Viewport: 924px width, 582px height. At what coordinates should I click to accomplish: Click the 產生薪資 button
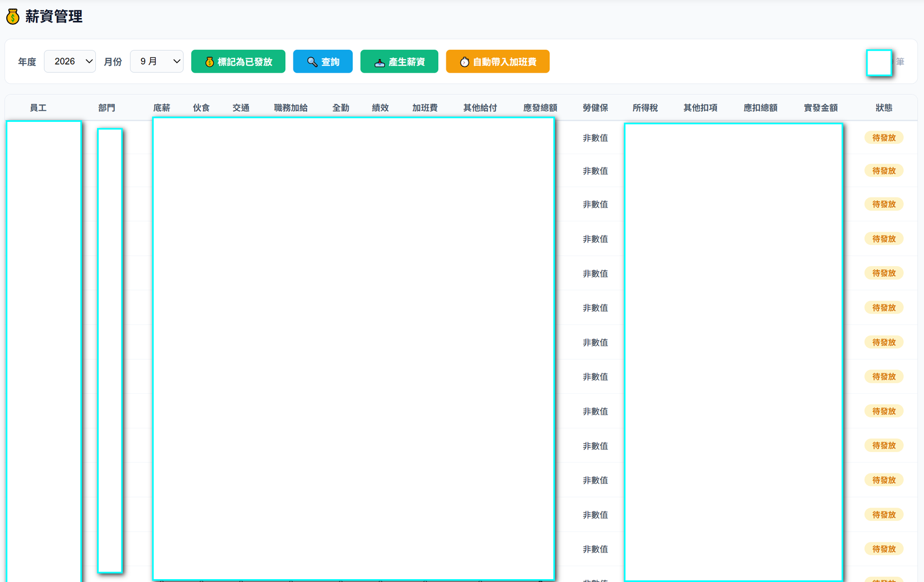tap(399, 61)
